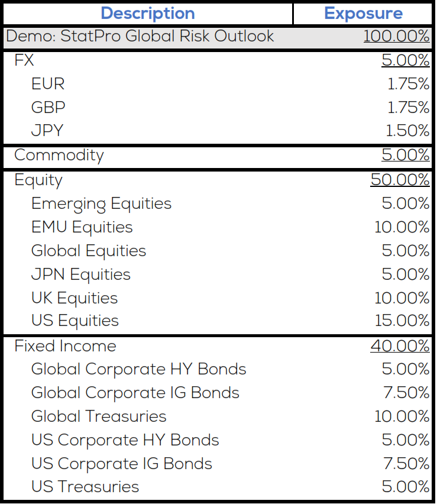
Task: Click the Equity group row label
Action: pyautogui.click(x=38, y=180)
